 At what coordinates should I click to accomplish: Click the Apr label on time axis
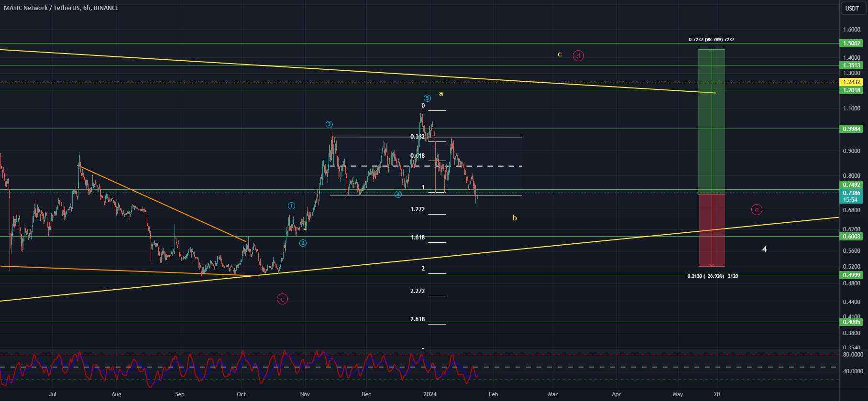pos(616,394)
